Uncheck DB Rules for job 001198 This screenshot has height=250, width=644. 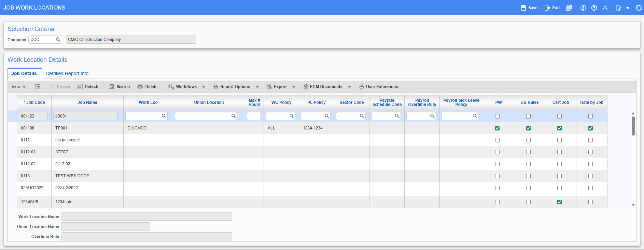[528, 128]
